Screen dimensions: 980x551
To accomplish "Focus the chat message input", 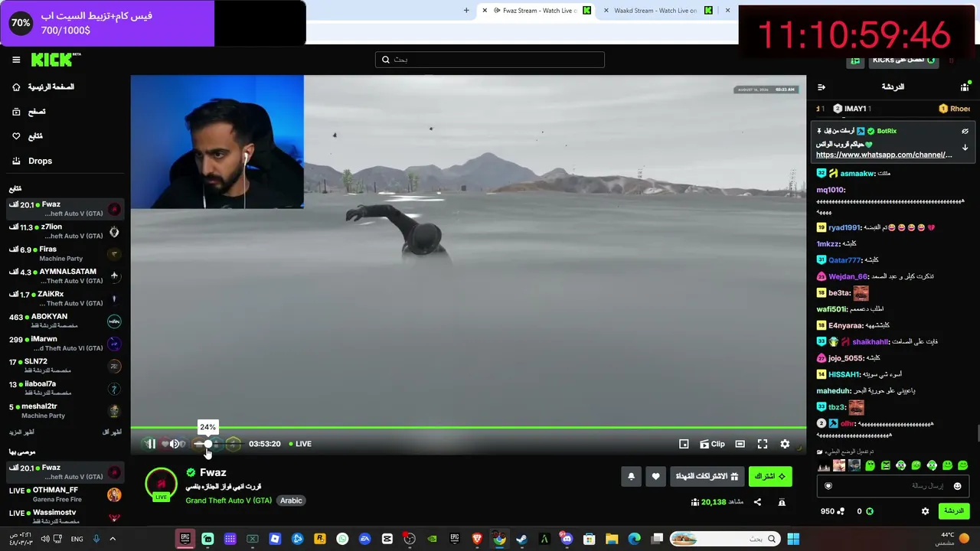I will click(892, 486).
